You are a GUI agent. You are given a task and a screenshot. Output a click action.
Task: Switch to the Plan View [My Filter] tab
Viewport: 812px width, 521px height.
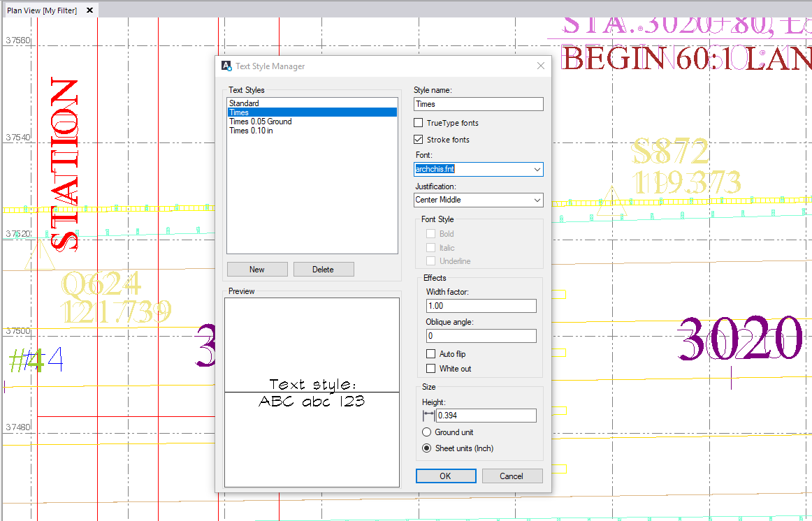42,10
